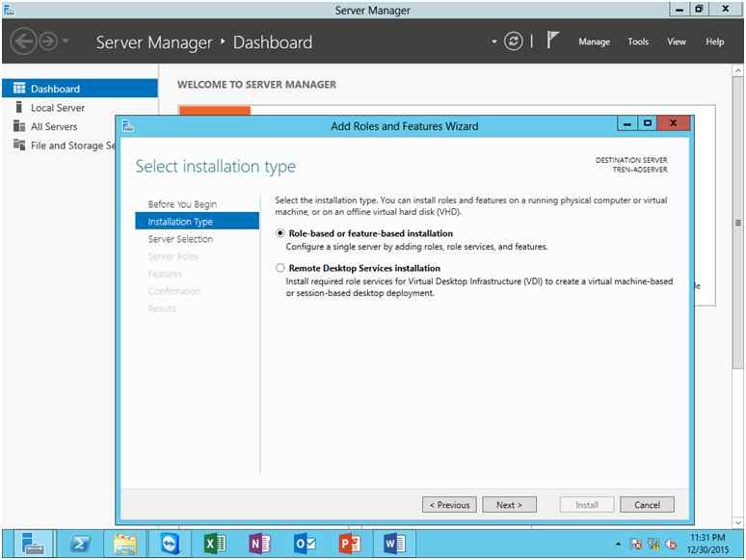Image resolution: width=746 pixels, height=560 pixels.
Task: Launch PowerPoint from the taskbar
Action: click(x=349, y=544)
